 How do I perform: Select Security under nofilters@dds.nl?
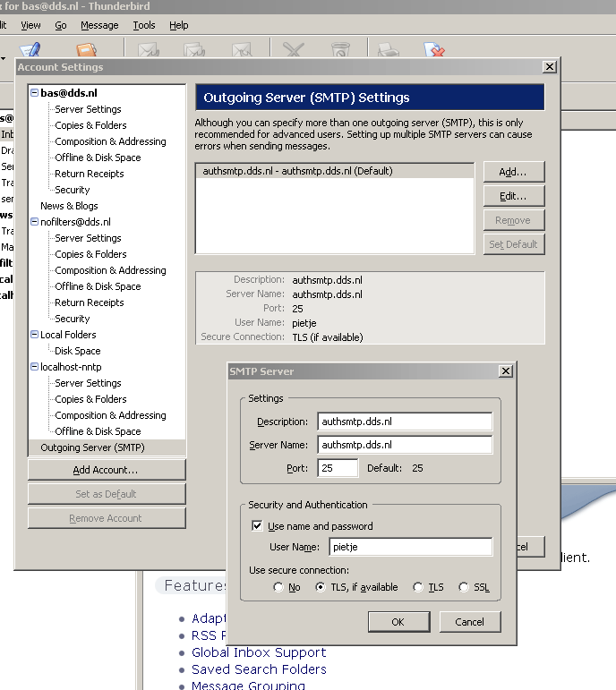click(x=73, y=319)
